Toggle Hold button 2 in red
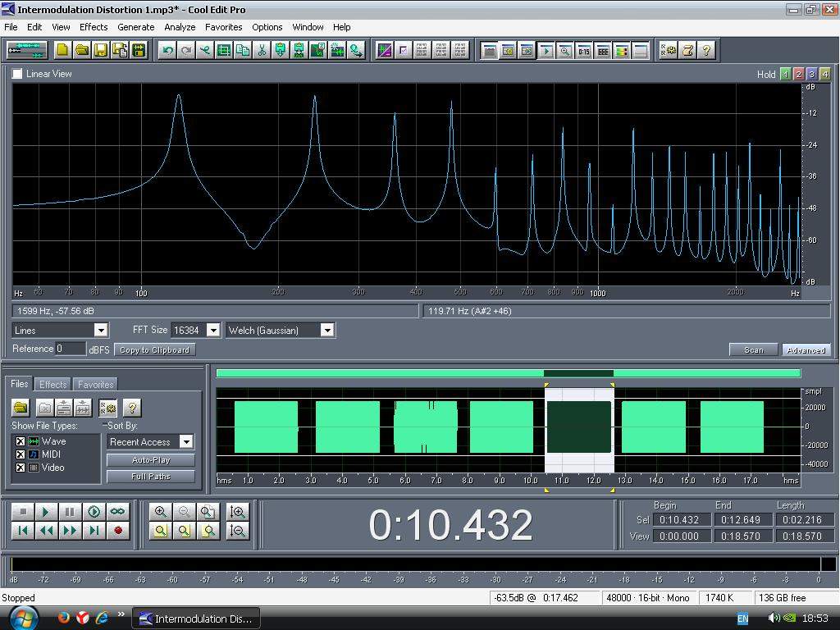 click(799, 74)
